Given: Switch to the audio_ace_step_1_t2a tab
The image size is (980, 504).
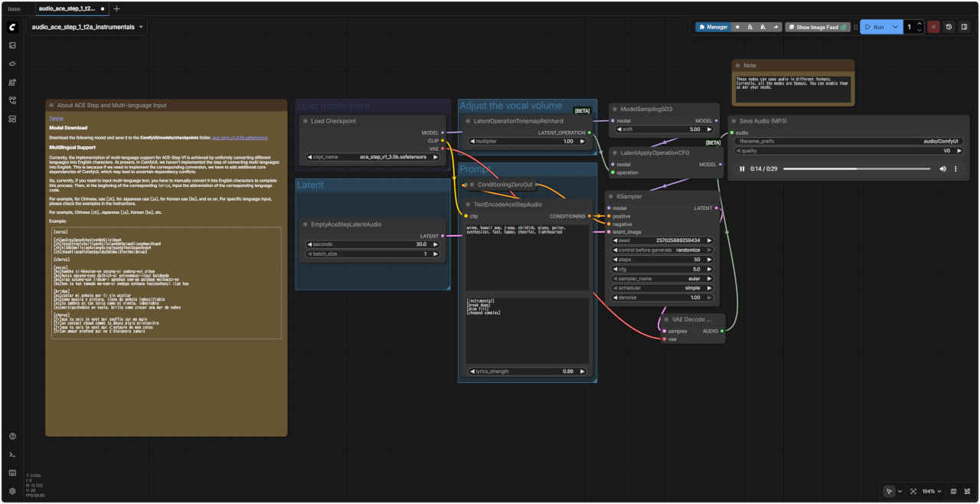Looking at the screenshot, I should point(67,8).
